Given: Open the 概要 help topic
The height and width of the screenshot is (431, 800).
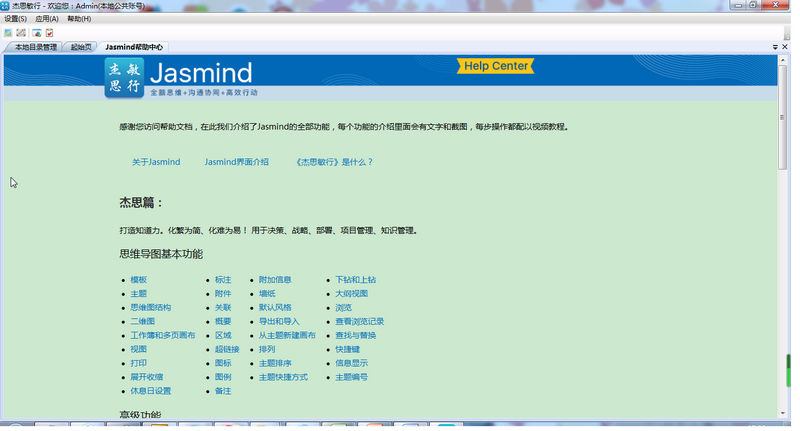Looking at the screenshot, I should pos(223,321).
